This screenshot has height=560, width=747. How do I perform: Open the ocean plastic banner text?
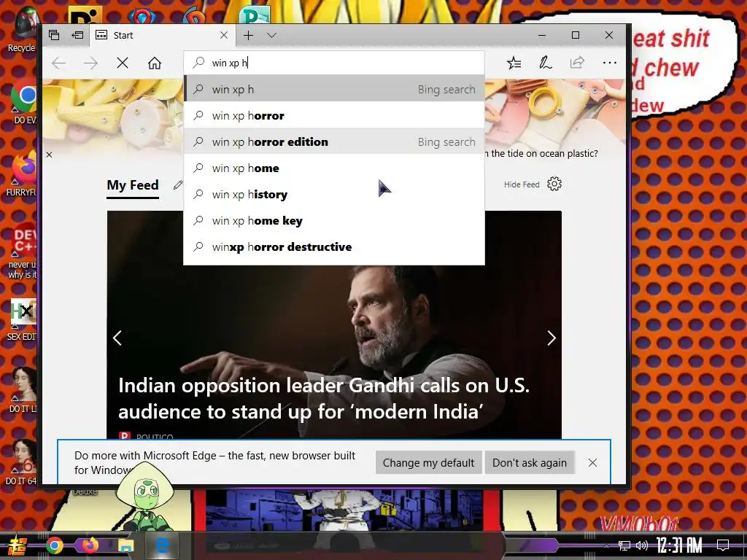pyautogui.click(x=541, y=153)
